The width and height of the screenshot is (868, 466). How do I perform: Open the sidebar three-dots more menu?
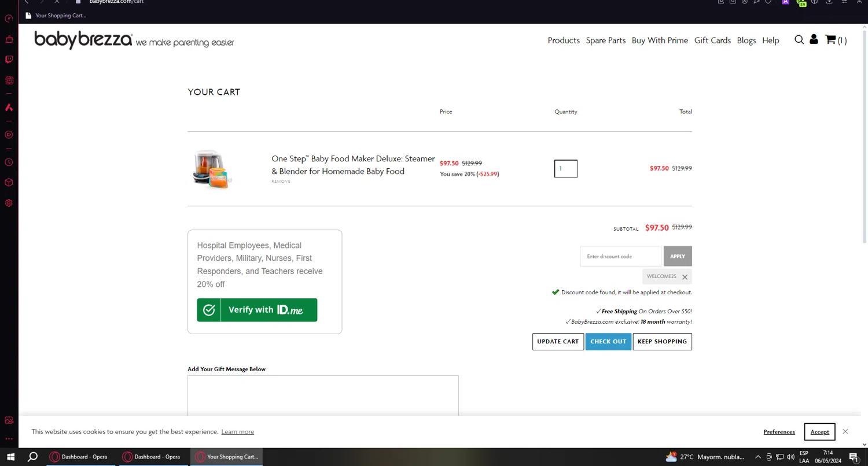click(x=9, y=439)
